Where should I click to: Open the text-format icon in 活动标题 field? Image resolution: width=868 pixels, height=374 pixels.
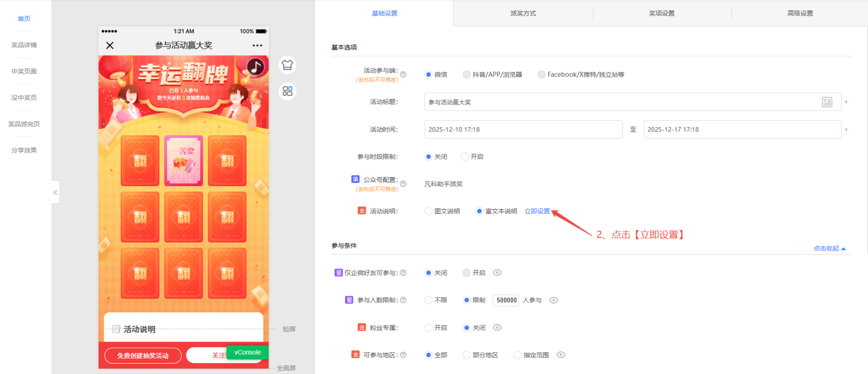827,102
